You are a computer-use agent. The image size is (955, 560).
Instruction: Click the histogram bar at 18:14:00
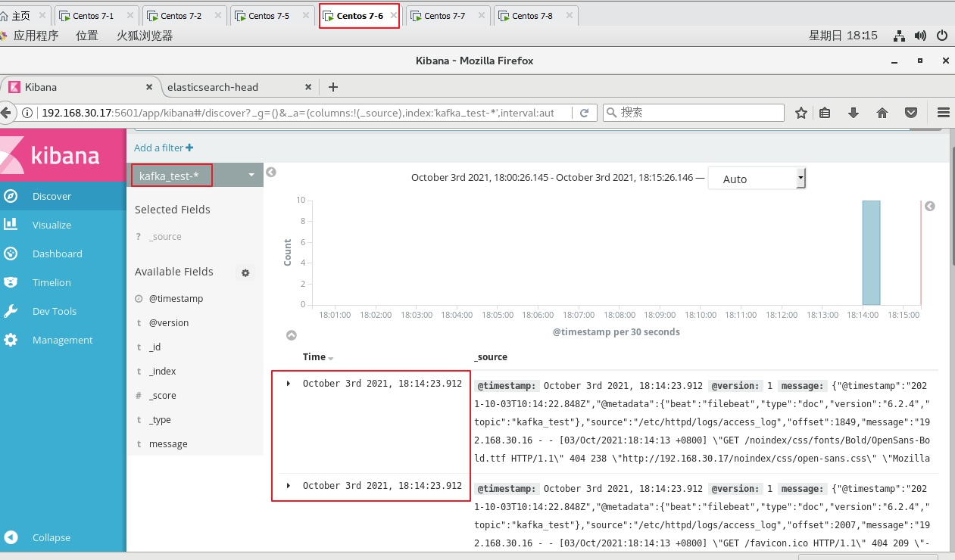click(x=871, y=253)
